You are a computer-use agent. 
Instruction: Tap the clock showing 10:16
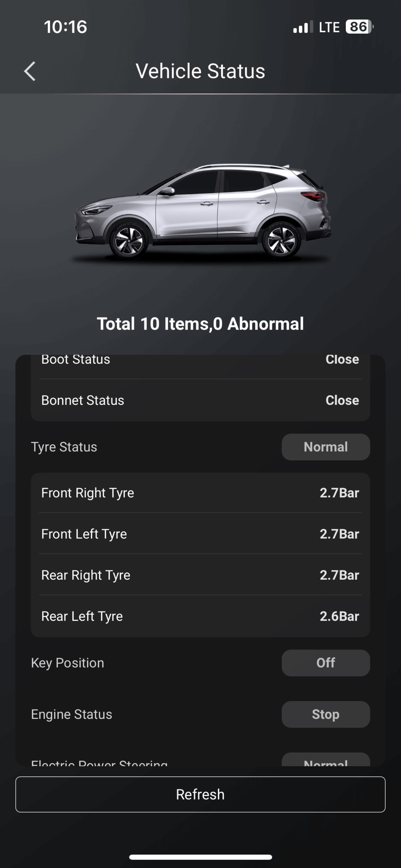(65, 27)
